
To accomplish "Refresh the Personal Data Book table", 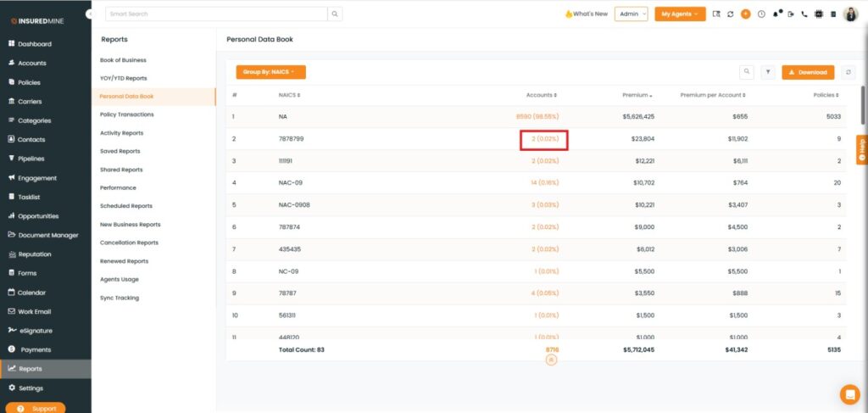I will coord(849,73).
